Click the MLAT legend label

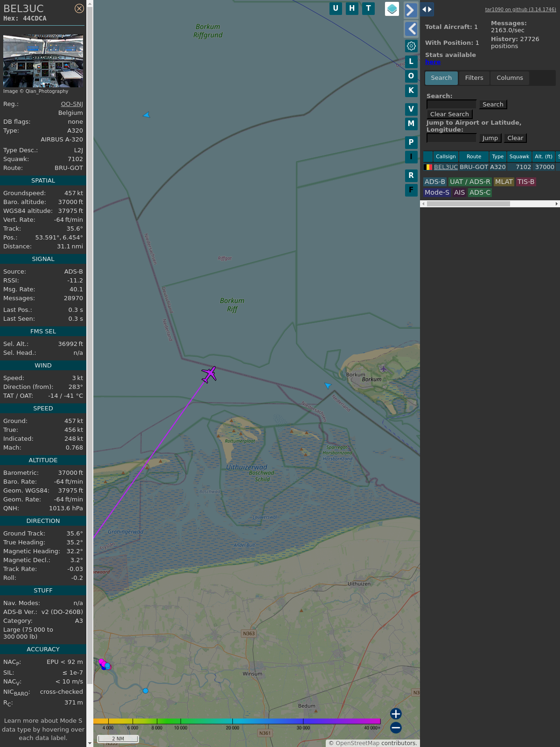pos(504,182)
